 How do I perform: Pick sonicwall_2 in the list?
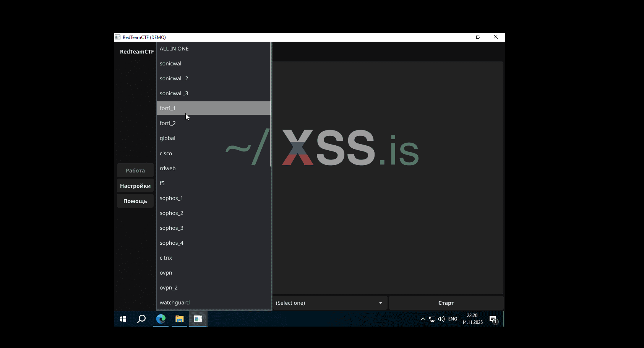(x=213, y=78)
